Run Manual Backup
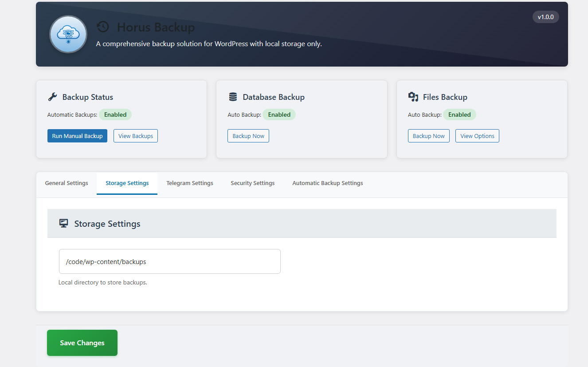Viewport: 588px width, 367px height. (x=77, y=136)
